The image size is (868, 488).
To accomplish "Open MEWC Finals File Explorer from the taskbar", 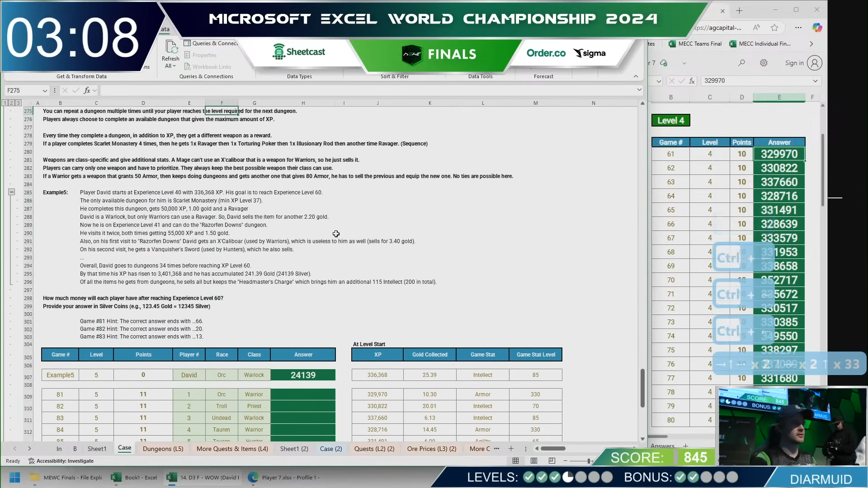I will click(x=66, y=478).
